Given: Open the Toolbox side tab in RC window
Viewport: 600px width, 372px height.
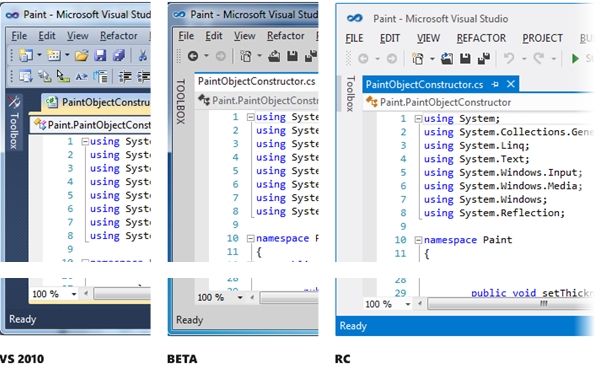Looking at the screenshot, I should pos(350,94).
